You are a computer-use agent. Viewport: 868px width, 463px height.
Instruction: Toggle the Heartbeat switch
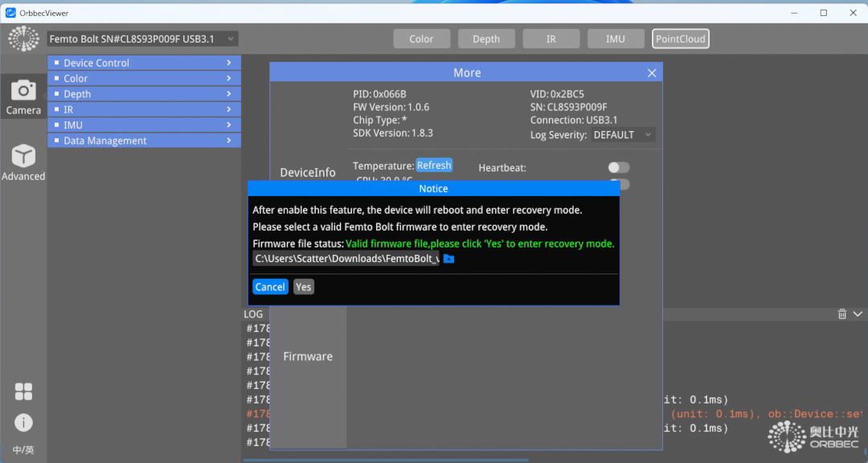618,167
